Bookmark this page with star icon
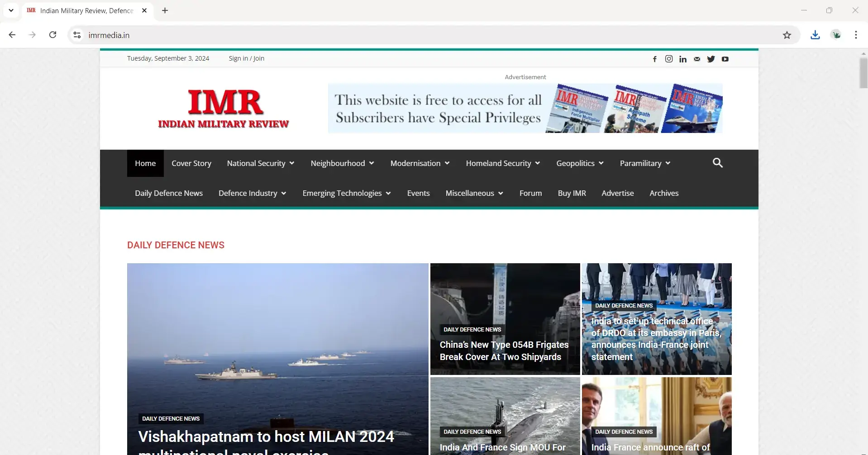 787,35
